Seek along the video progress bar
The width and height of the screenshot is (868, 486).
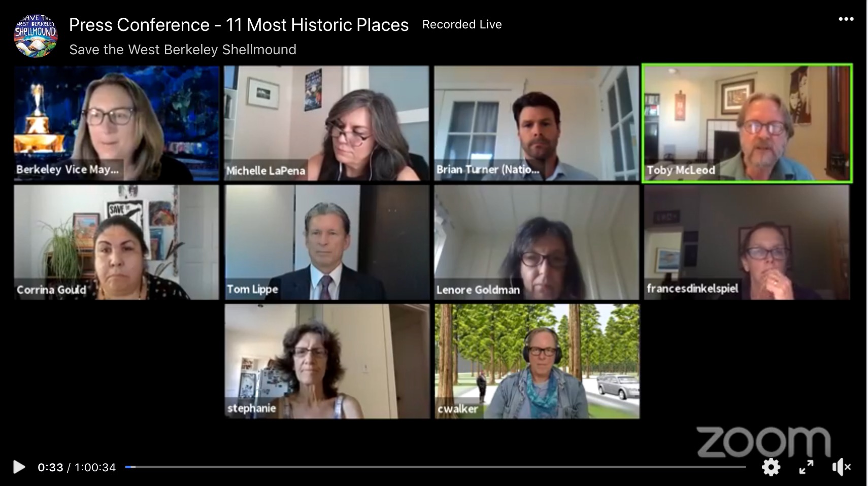pyautogui.click(x=436, y=467)
